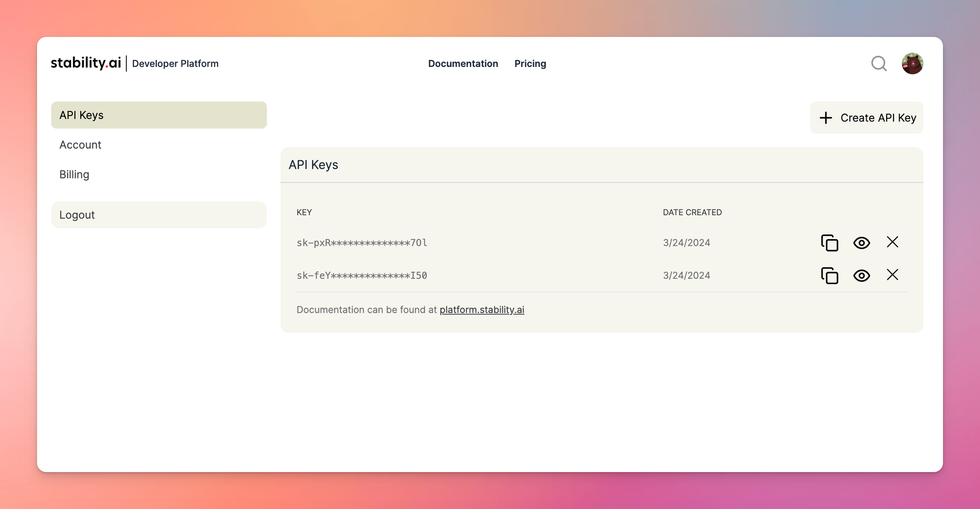Viewport: 980px width, 509px height.
Task: Copy the sk-pxR API key
Action: click(x=830, y=243)
